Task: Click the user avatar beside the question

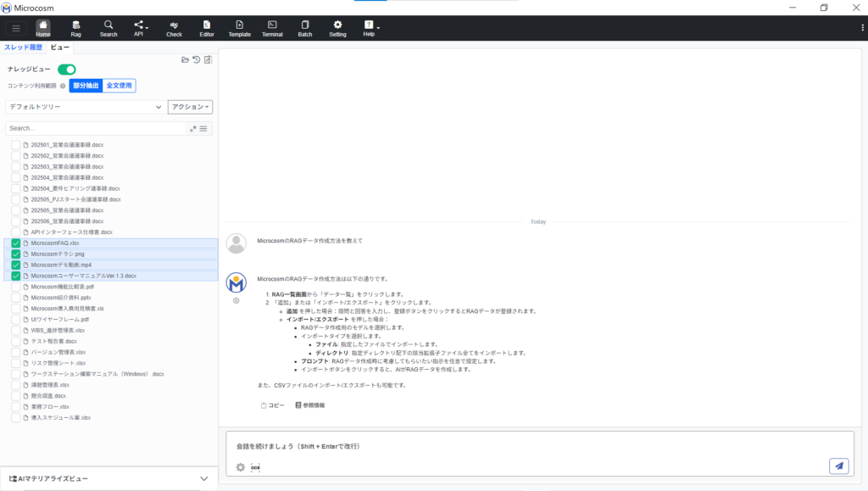Action: pyautogui.click(x=236, y=243)
